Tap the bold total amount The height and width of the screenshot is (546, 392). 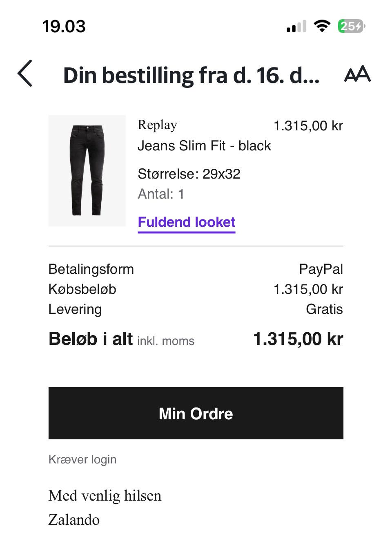[x=298, y=339]
